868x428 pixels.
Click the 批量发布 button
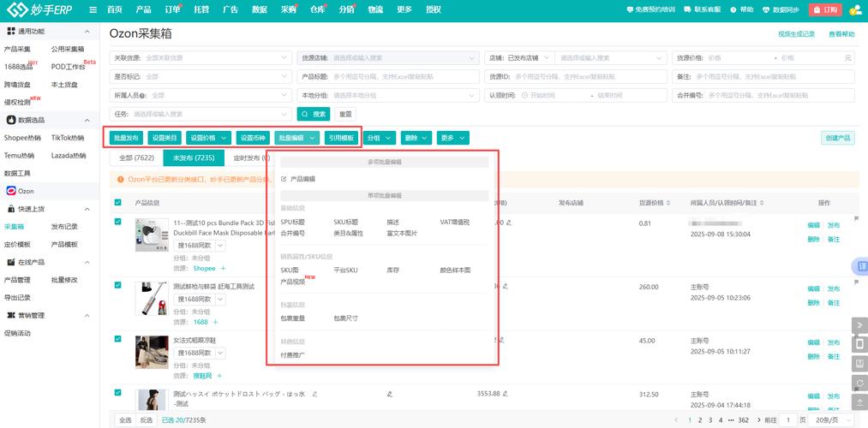click(x=126, y=138)
